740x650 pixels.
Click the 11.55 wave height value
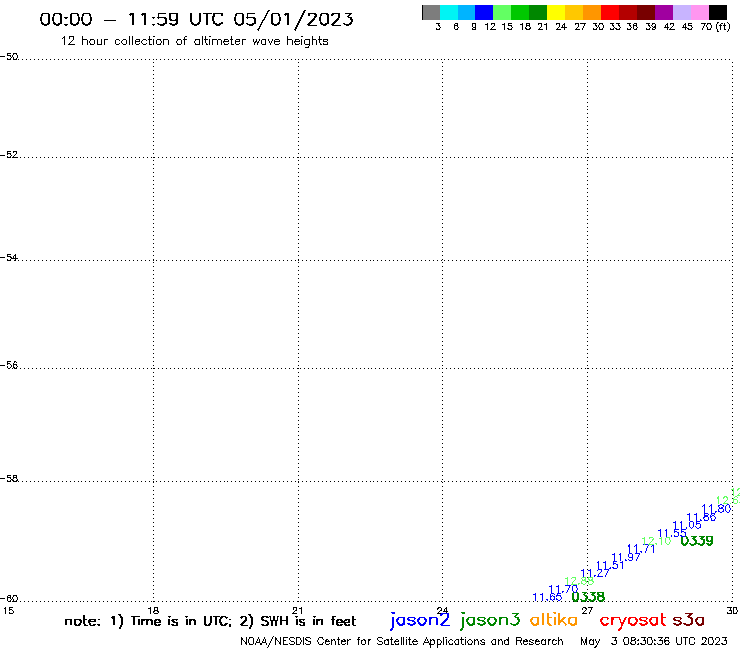coord(672,533)
